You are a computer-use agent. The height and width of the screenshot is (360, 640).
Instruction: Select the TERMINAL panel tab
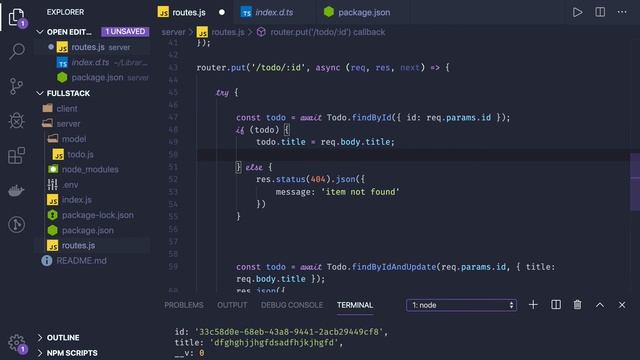(x=355, y=305)
